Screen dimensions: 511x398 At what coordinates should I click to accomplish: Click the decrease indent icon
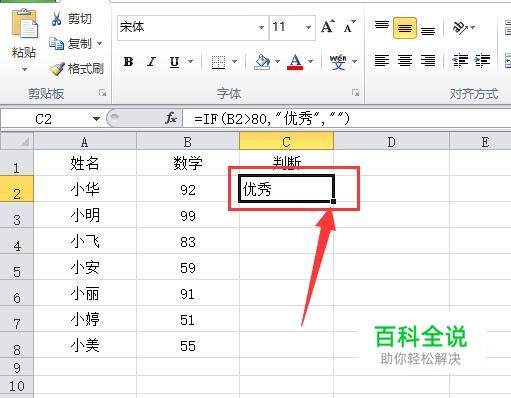pos(460,61)
